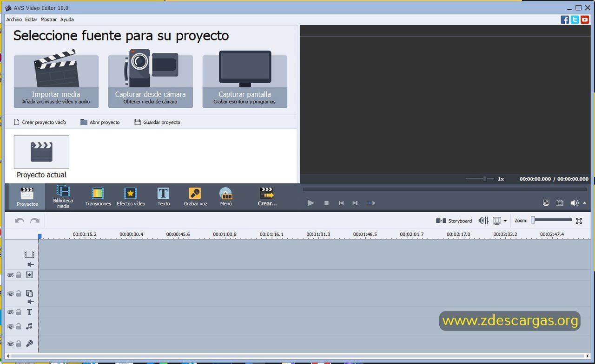
Task: Mute the preview volume speaker
Action: point(575,203)
